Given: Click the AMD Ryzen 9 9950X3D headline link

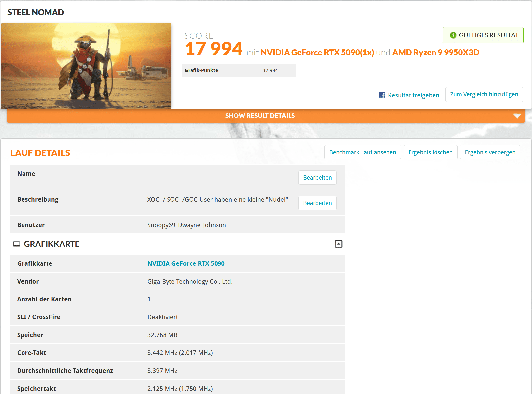Looking at the screenshot, I should (x=435, y=53).
